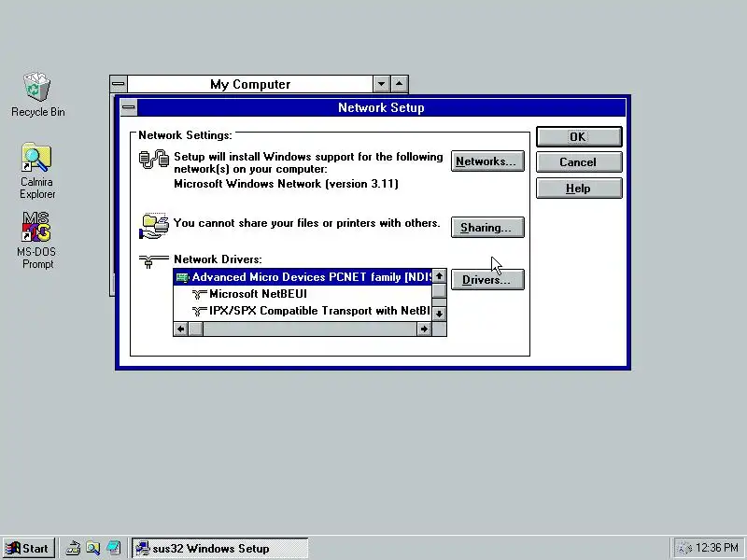Click the driver list scroll left arrow

(180, 329)
